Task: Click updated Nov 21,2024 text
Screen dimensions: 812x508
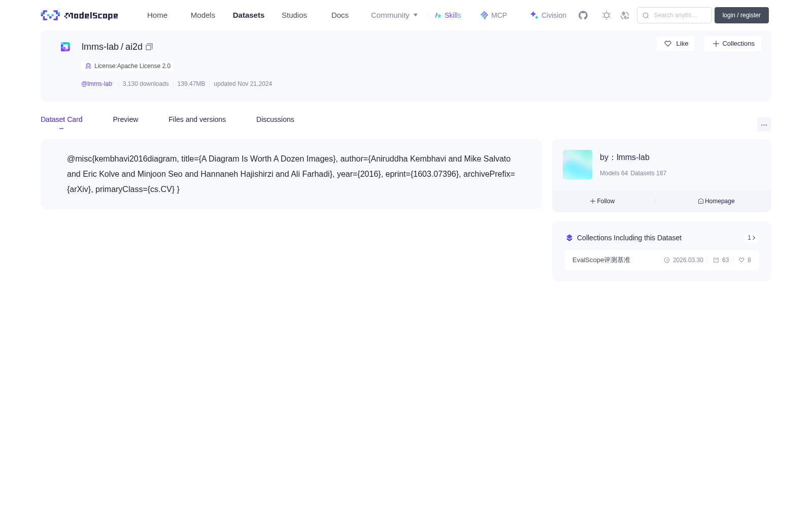Action: 243,84
